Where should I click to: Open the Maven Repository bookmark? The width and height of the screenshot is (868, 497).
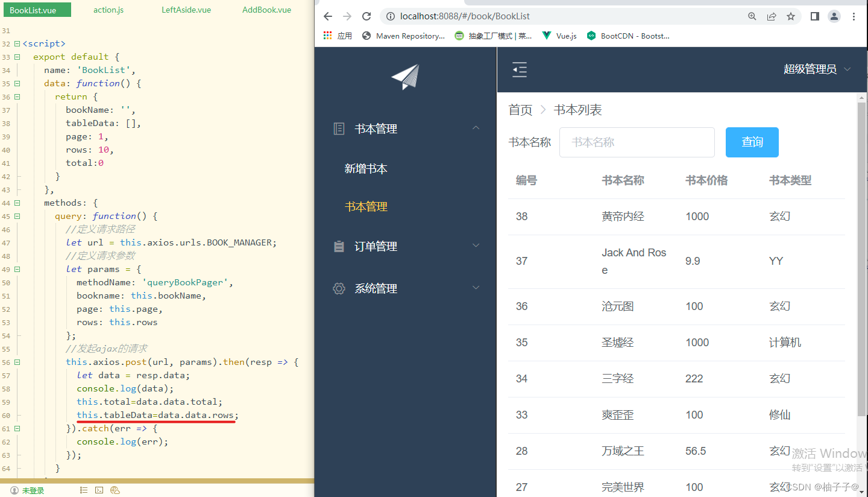403,36
